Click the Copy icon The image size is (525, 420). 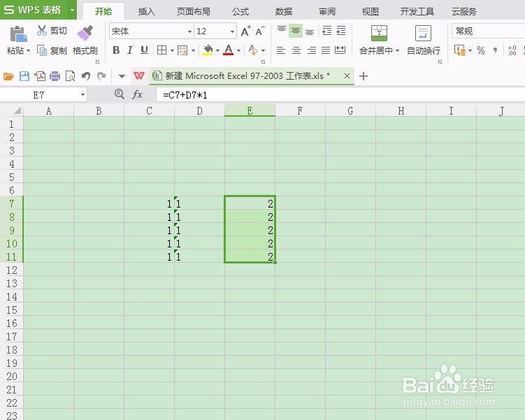click(x=42, y=50)
